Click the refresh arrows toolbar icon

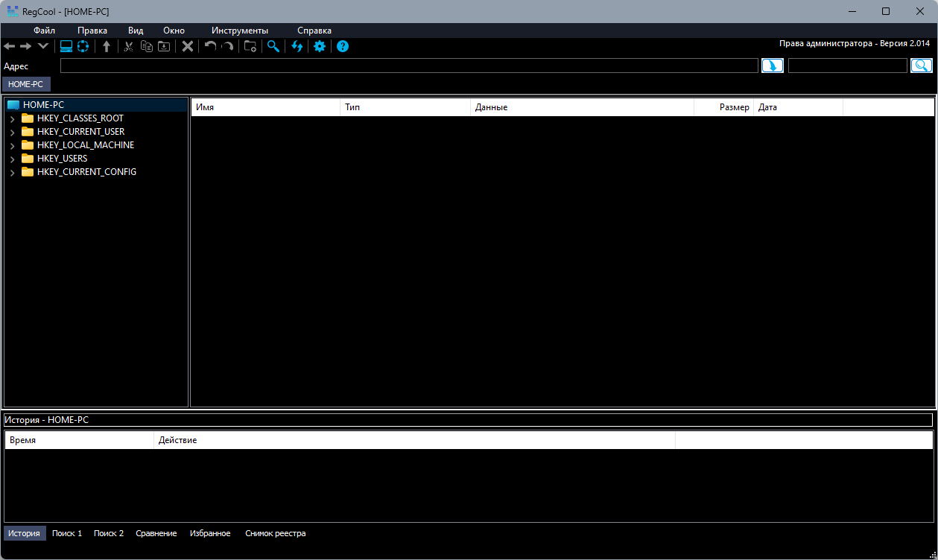pyautogui.click(x=297, y=46)
